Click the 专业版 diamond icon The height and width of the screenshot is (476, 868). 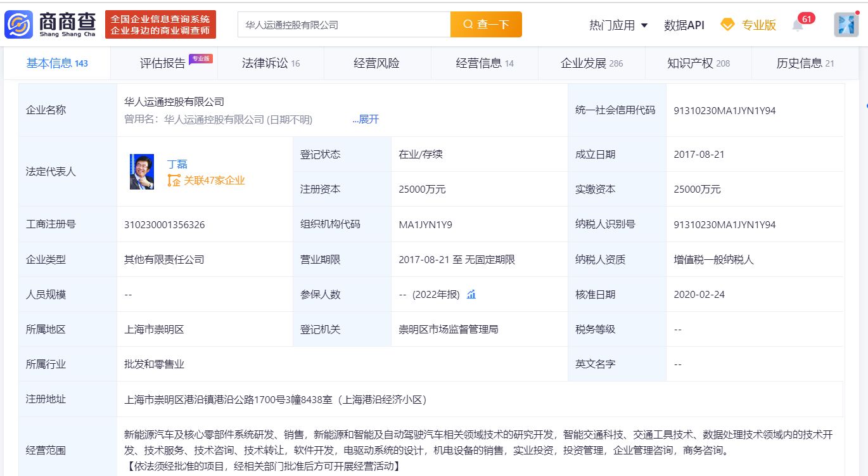pos(728,25)
